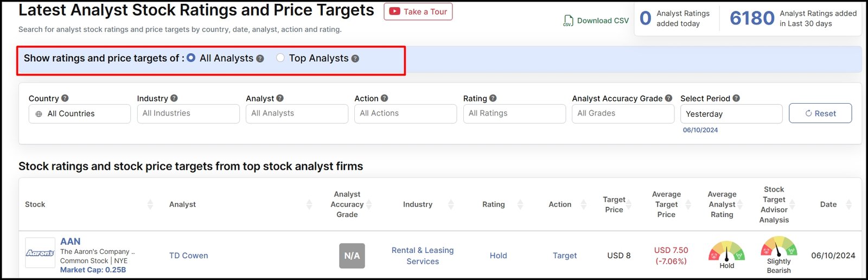Click the globe icon in Country field
The image size is (868, 280).
[x=39, y=114]
